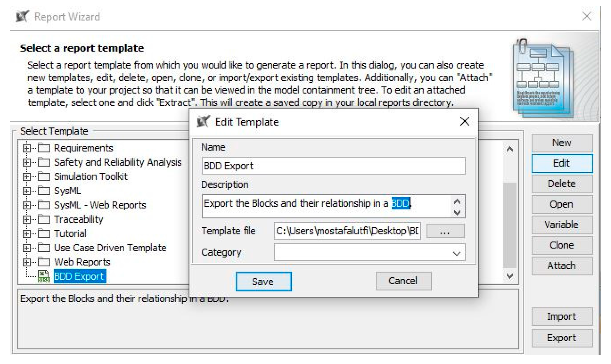Click the Requirements folder icon

coord(44,148)
